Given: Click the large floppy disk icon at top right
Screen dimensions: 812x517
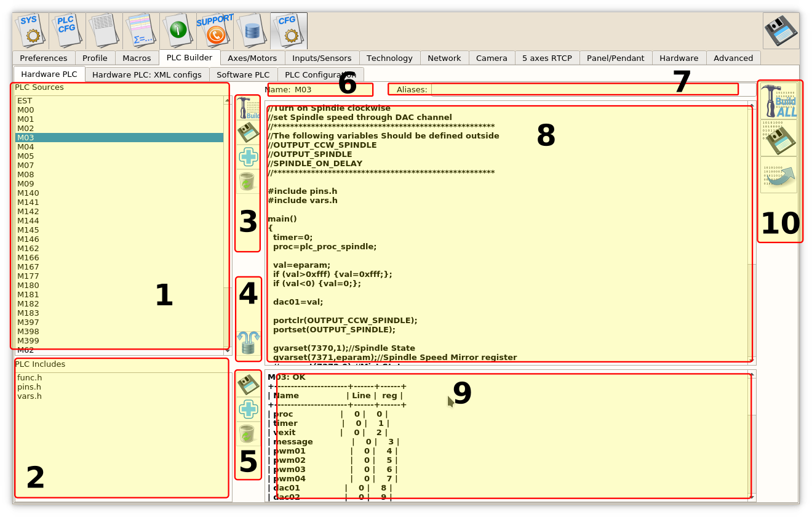Looking at the screenshot, I should 781,30.
